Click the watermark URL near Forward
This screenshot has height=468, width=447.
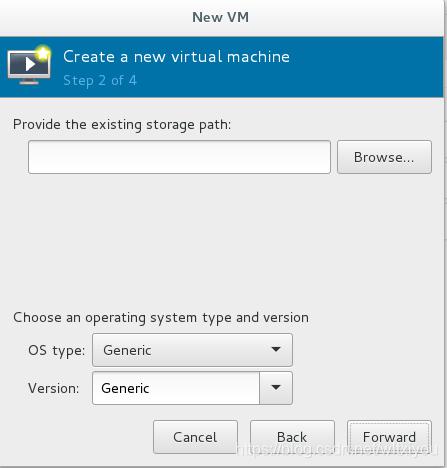[337, 449]
